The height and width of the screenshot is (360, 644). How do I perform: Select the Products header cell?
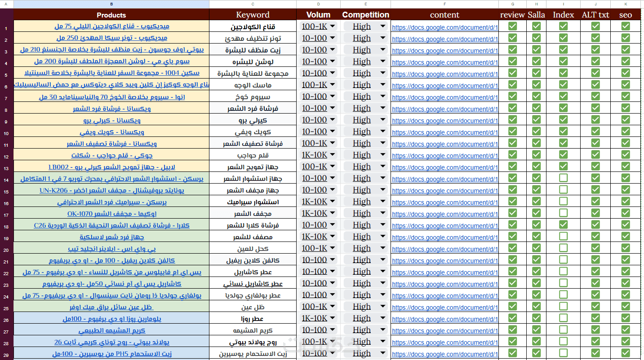pos(111,15)
